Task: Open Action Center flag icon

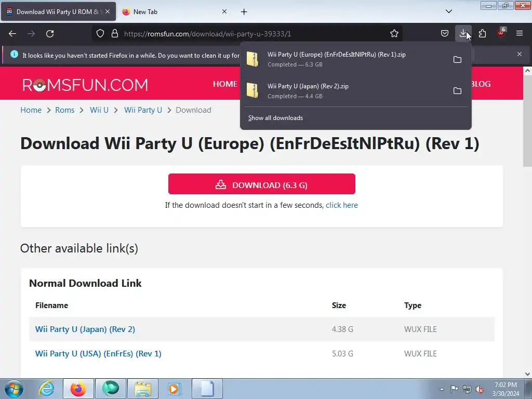Action: 454,389
